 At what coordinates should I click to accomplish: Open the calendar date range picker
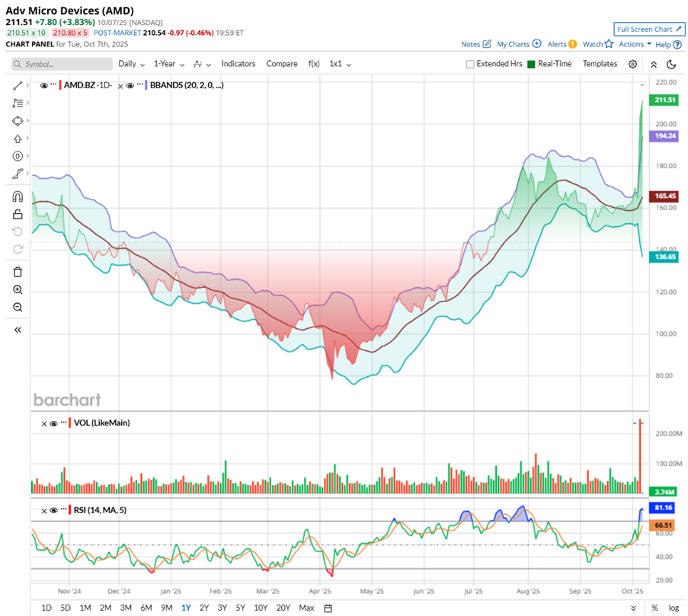(x=328, y=608)
